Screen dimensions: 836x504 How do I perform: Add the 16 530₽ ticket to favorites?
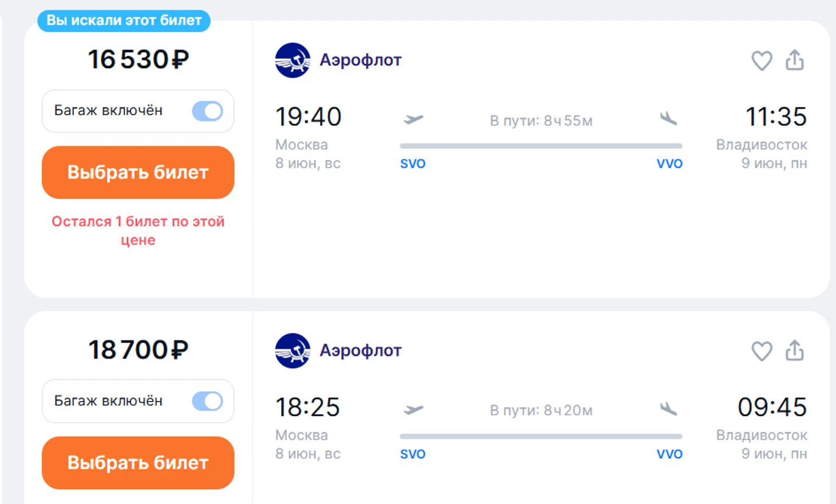tap(762, 61)
